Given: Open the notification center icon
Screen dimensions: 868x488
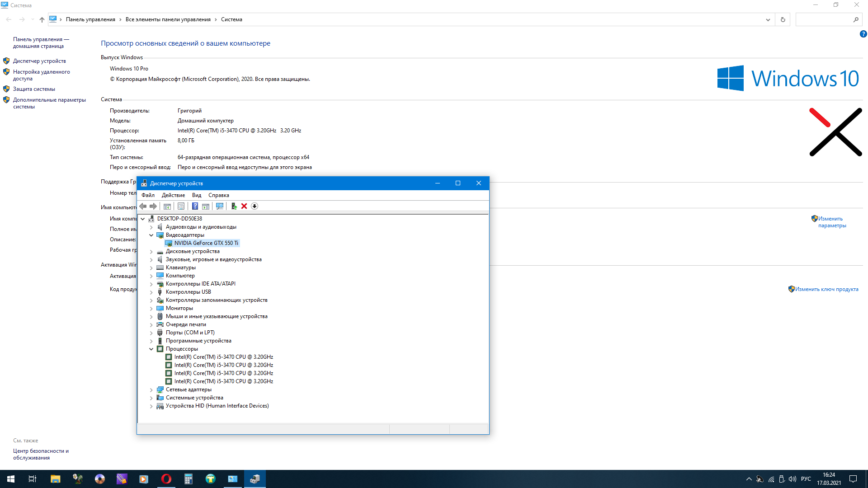Looking at the screenshot, I should [853, 479].
